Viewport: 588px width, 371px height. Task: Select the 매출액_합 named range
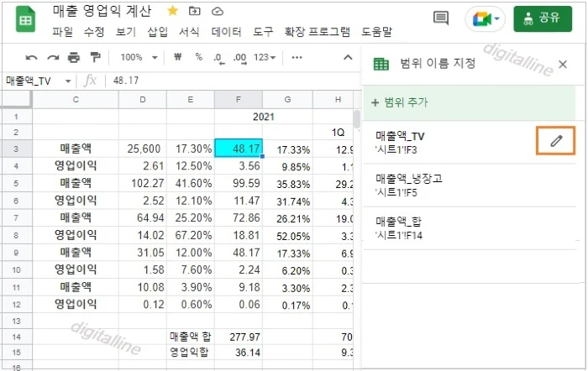coord(469,227)
